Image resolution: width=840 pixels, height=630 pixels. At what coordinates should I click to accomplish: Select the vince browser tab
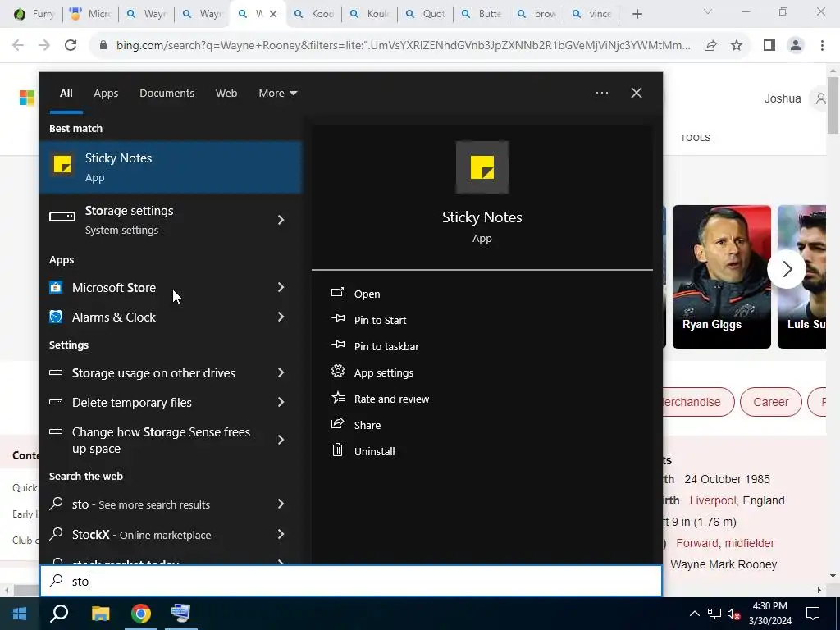591,14
